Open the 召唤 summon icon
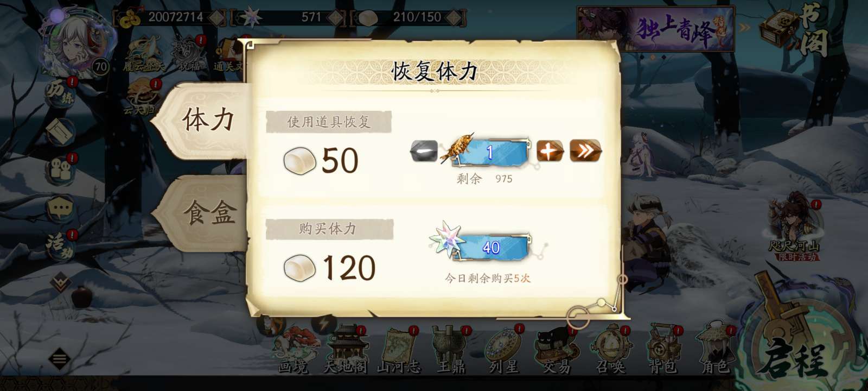 (610, 350)
